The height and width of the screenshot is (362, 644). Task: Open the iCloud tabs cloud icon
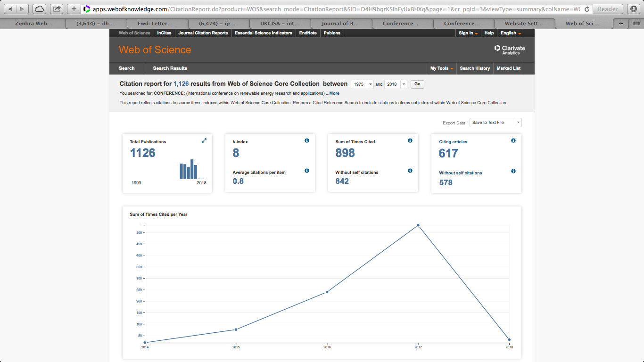point(40,9)
